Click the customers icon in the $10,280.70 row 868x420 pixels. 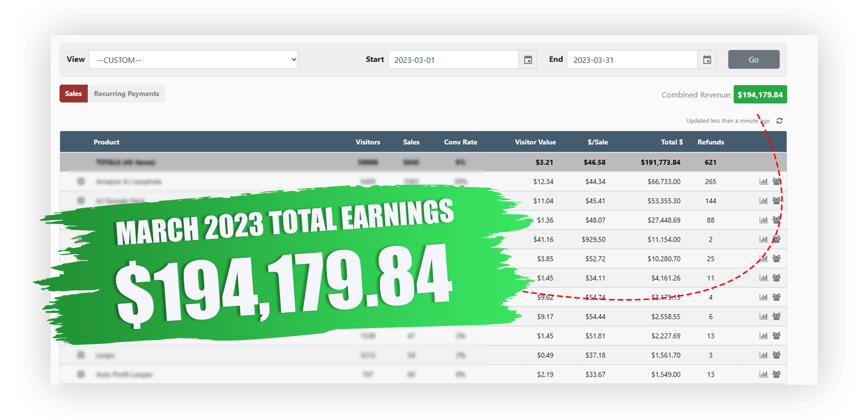point(776,259)
